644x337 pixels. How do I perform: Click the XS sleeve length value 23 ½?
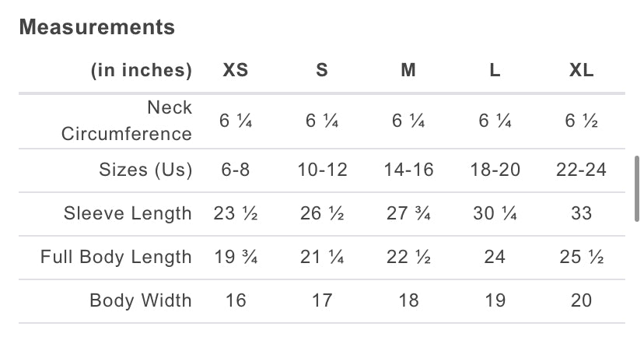click(236, 213)
